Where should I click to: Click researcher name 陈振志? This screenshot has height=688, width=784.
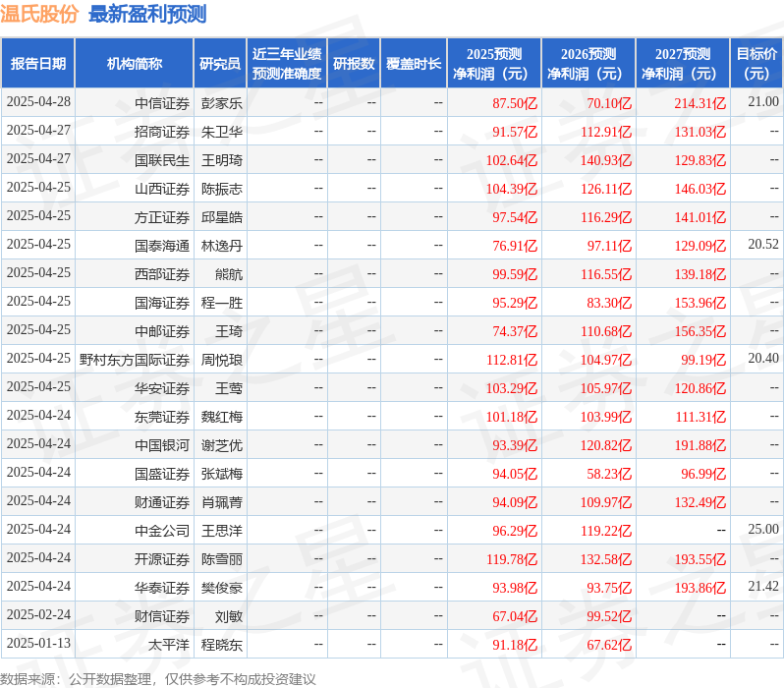(222, 189)
